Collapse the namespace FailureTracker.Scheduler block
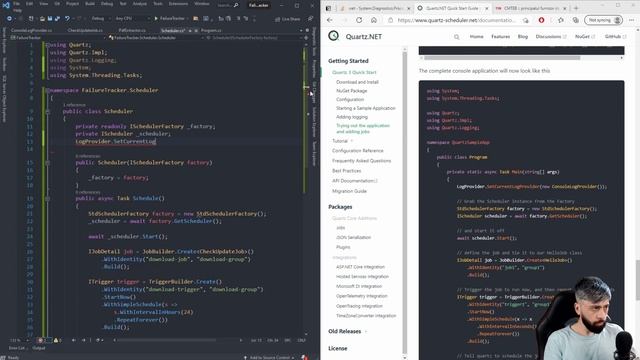The height and width of the screenshot is (360, 640). 47,90
